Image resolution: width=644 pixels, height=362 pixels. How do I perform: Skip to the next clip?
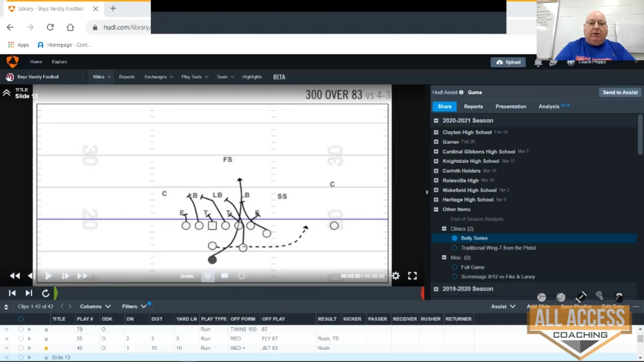pyautogui.click(x=29, y=293)
